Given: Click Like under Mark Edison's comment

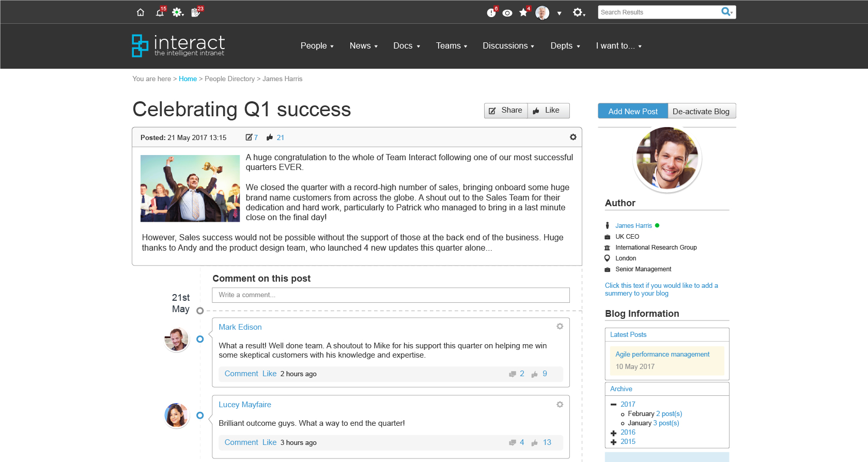Looking at the screenshot, I should coord(269,374).
